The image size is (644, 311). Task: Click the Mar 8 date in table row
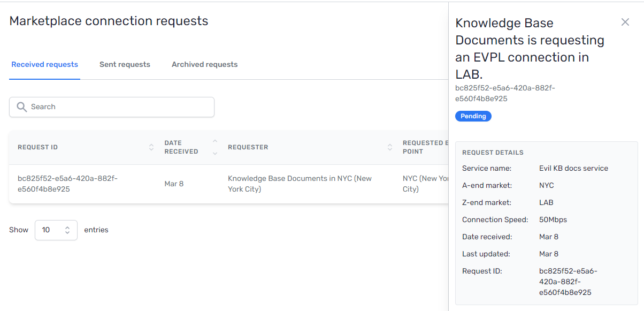(174, 184)
